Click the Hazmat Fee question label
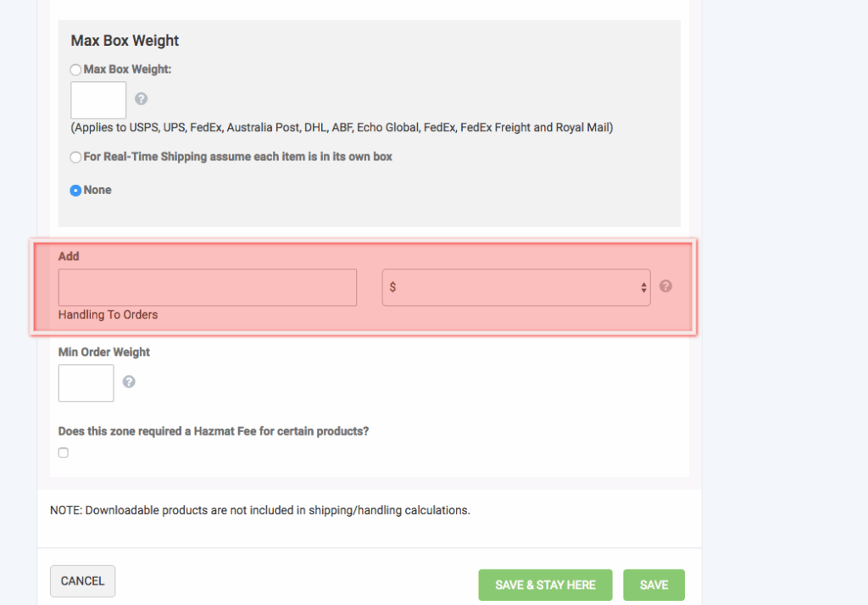This screenshot has width=868, height=605. pyautogui.click(x=214, y=431)
